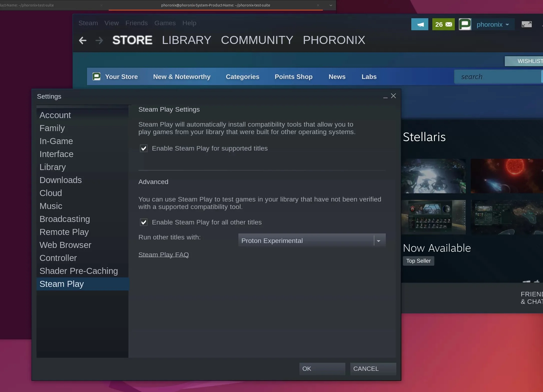Open the Help menu
The height and width of the screenshot is (392, 543).
coord(189,23)
